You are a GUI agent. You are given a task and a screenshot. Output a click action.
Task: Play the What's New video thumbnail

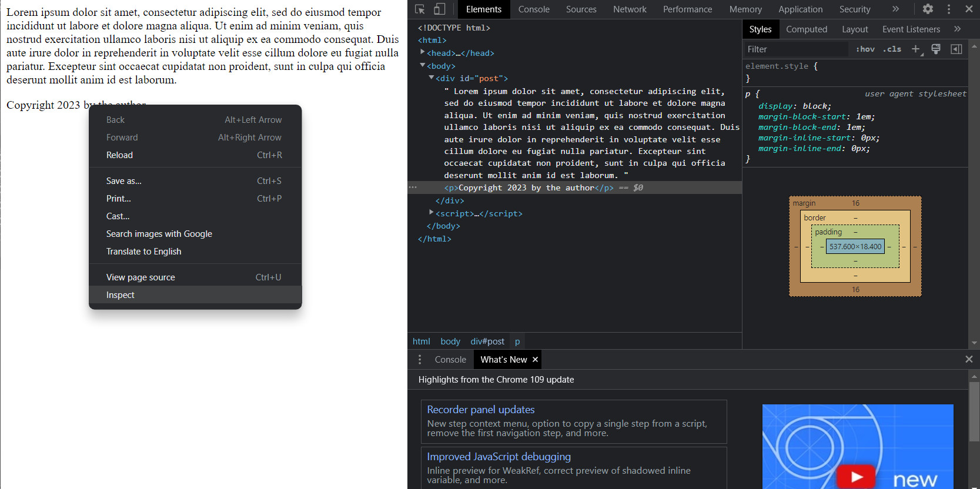click(x=857, y=477)
